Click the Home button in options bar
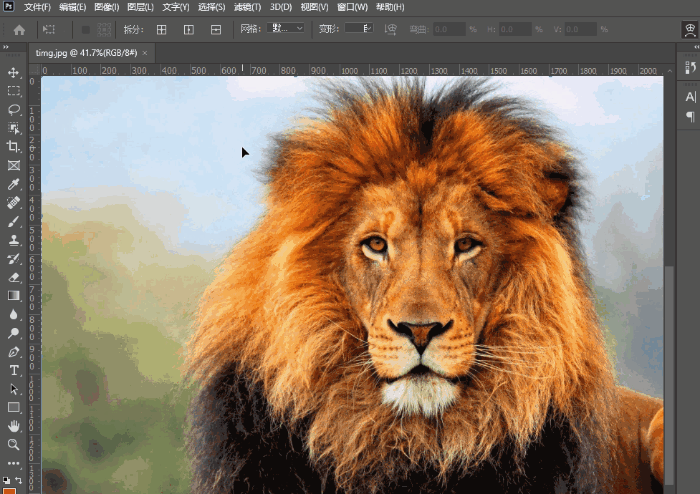The height and width of the screenshot is (494, 700). (x=18, y=30)
